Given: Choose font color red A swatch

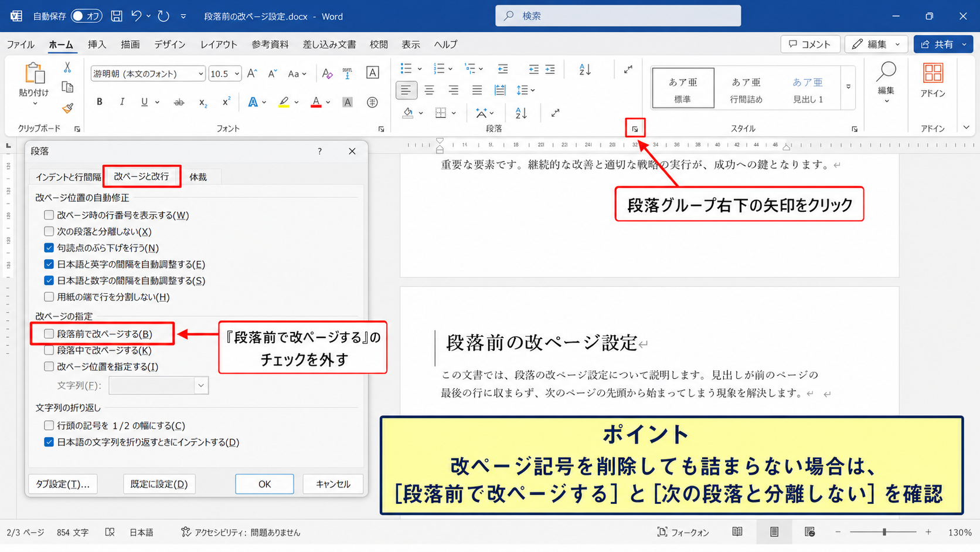Looking at the screenshot, I should pyautogui.click(x=316, y=102).
